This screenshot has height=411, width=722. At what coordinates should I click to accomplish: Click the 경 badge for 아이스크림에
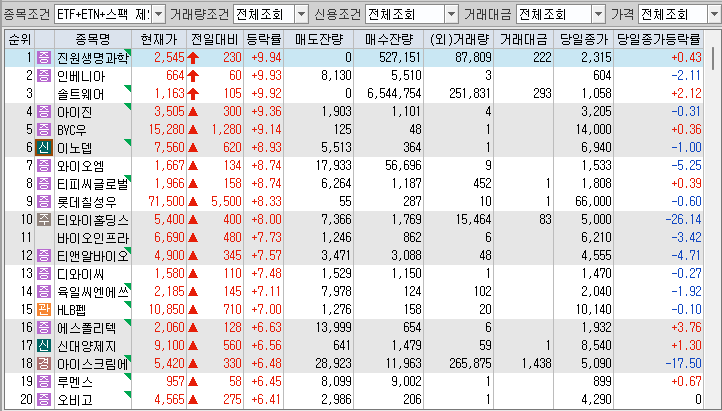44,363
